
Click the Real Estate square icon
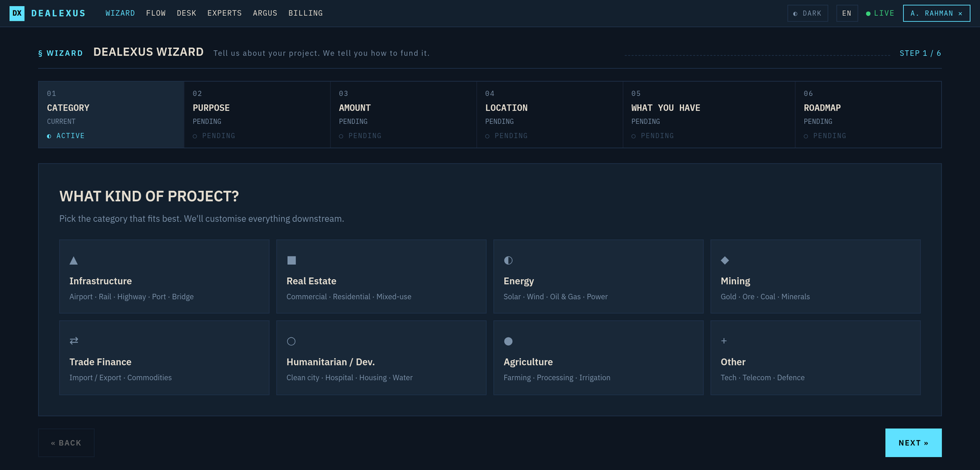point(292,261)
